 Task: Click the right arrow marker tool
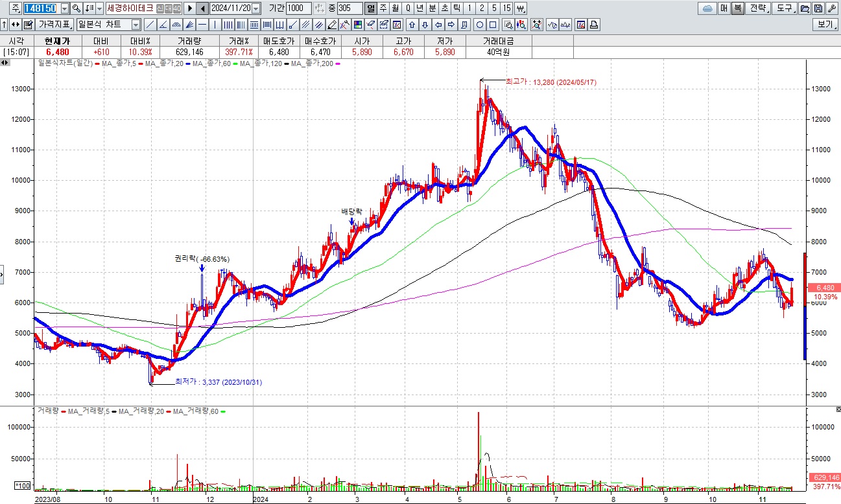(x=451, y=25)
